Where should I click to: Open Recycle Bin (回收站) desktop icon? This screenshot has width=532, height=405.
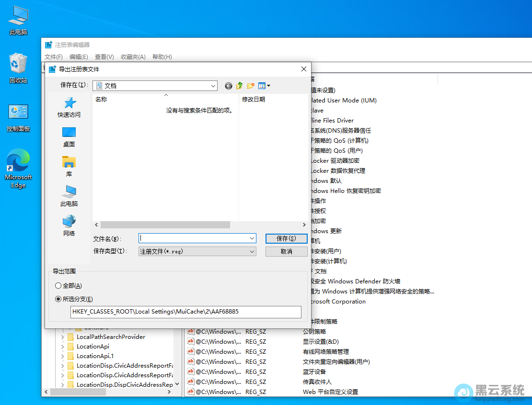[x=18, y=68]
